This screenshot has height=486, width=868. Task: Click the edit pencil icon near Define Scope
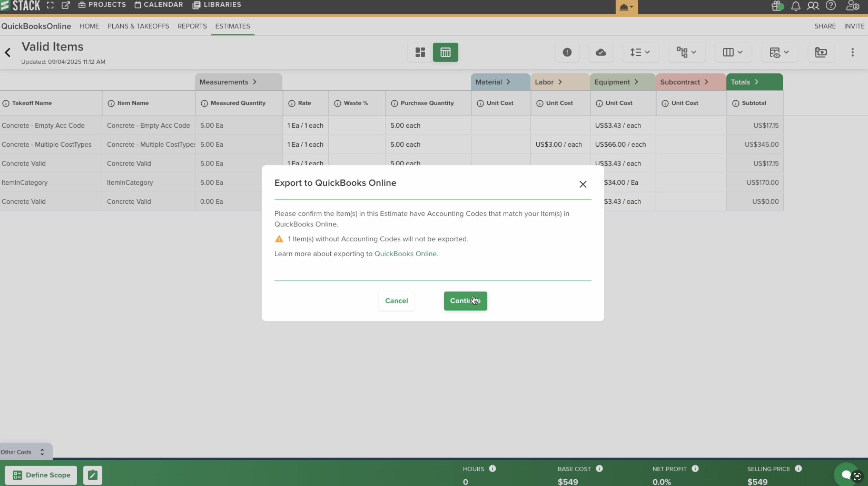pos(93,475)
